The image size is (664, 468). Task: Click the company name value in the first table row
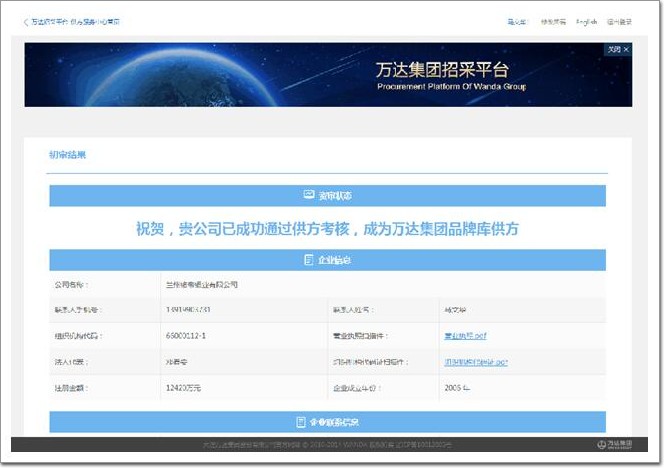[202, 284]
